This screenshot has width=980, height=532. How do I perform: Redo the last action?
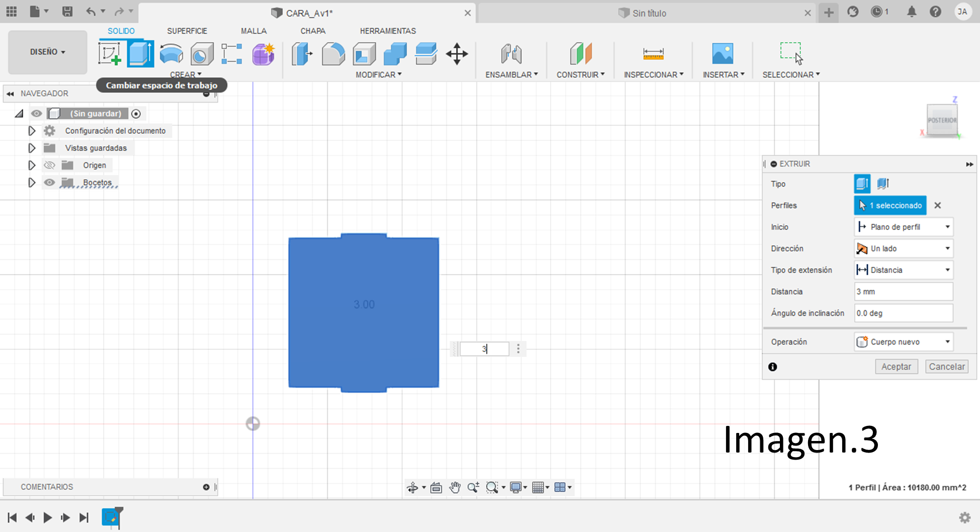pos(119,12)
